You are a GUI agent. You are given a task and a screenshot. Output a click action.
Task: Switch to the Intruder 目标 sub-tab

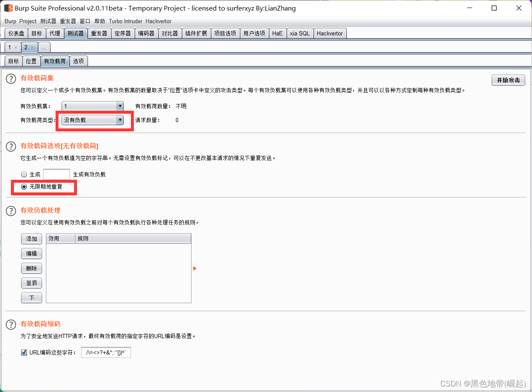point(13,61)
